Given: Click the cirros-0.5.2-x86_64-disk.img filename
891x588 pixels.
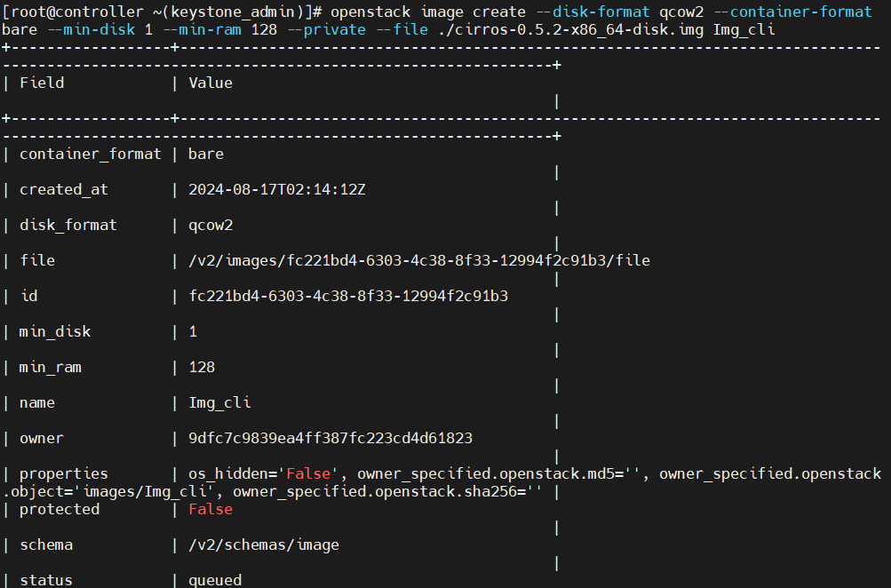Looking at the screenshot, I should pos(579,29).
